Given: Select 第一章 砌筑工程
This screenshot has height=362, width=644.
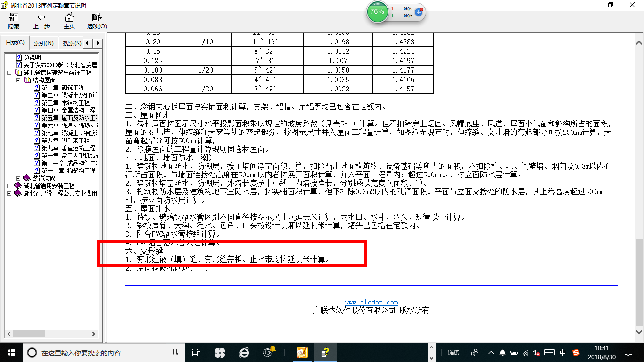Looking at the screenshot, I should pos(63,88).
